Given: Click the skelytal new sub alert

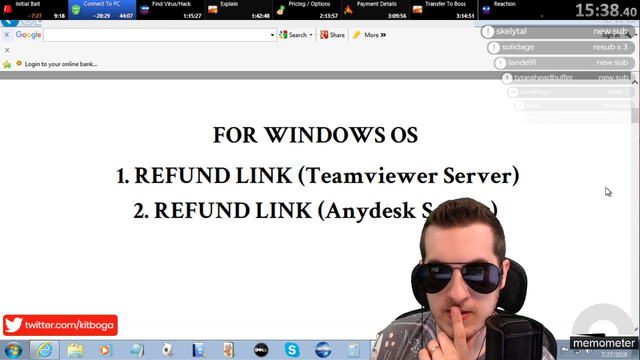Looking at the screenshot, I should (x=558, y=31).
